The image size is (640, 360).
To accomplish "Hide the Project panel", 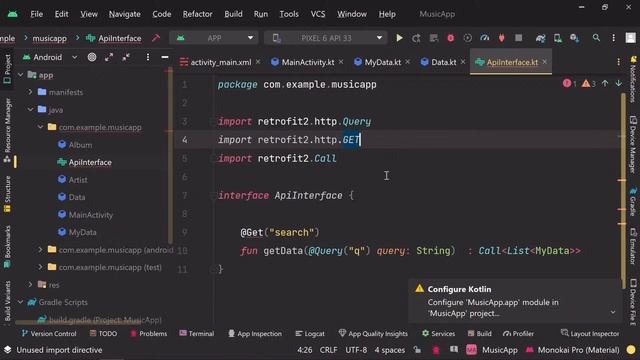I will pos(165,57).
